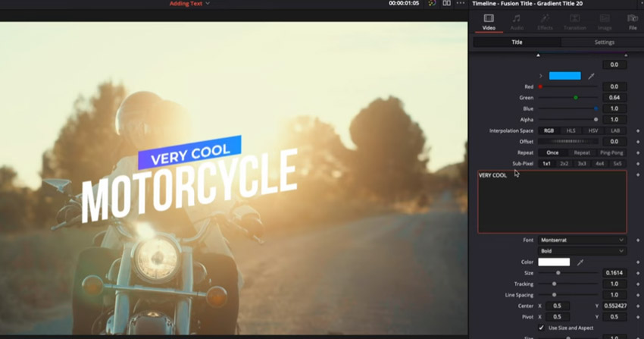Open the File inspector tab
644x339 pixels.
(633, 22)
